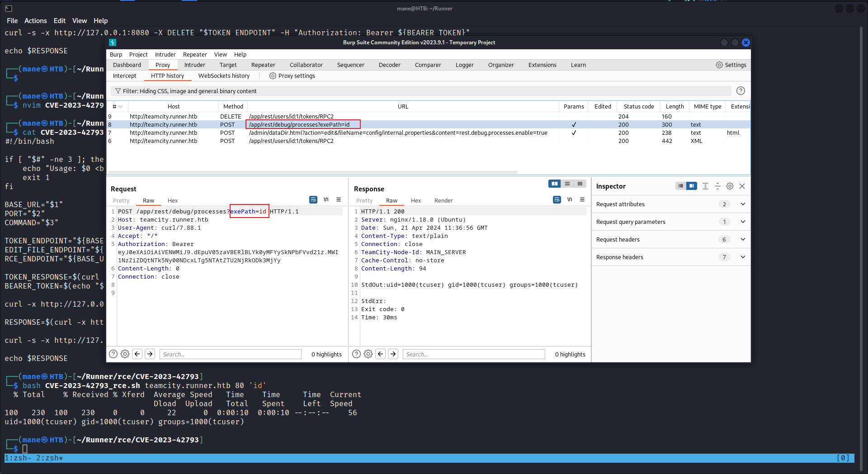Switch to Repeater tab
This screenshot has height=474, width=868.
(263, 65)
